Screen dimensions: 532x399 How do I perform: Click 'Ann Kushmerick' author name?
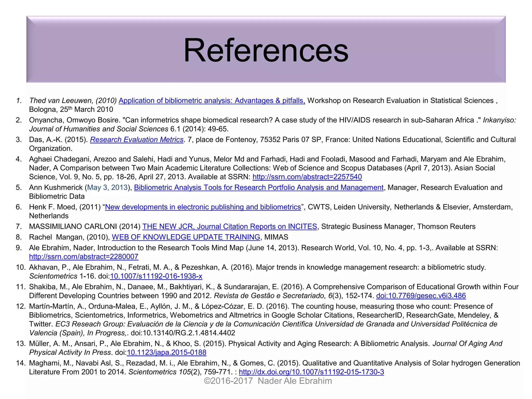[56, 187]
